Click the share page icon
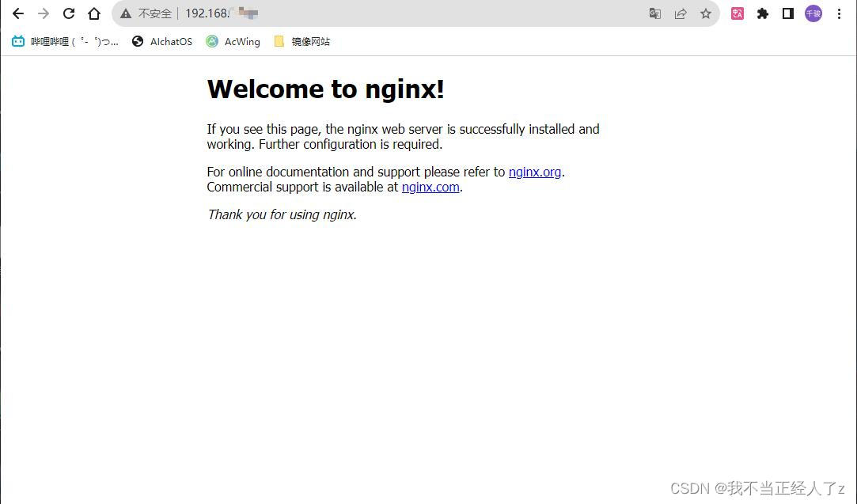The height and width of the screenshot is (504, 857). click(x=681, y=13)
